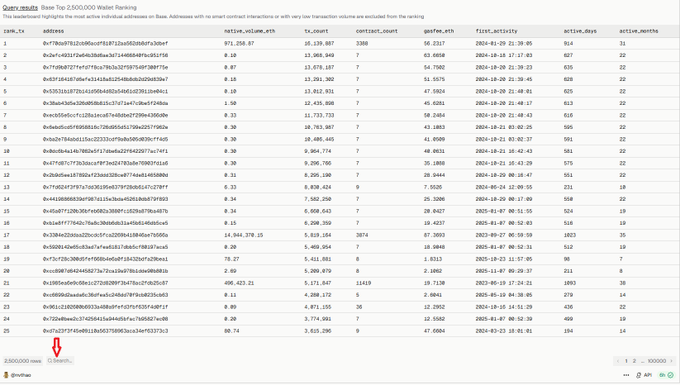
Task: Sort by gasfee_eth column header
Action: pos(439,31)
